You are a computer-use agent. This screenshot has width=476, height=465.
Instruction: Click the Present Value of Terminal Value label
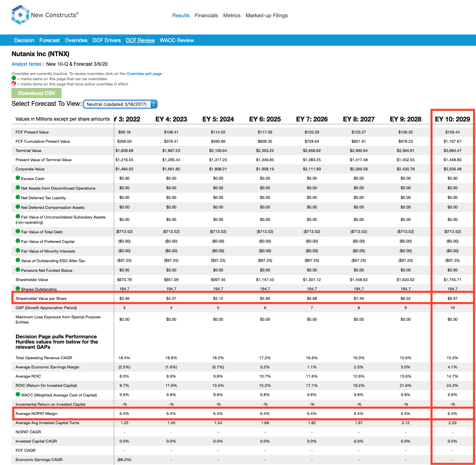(43, 160)
